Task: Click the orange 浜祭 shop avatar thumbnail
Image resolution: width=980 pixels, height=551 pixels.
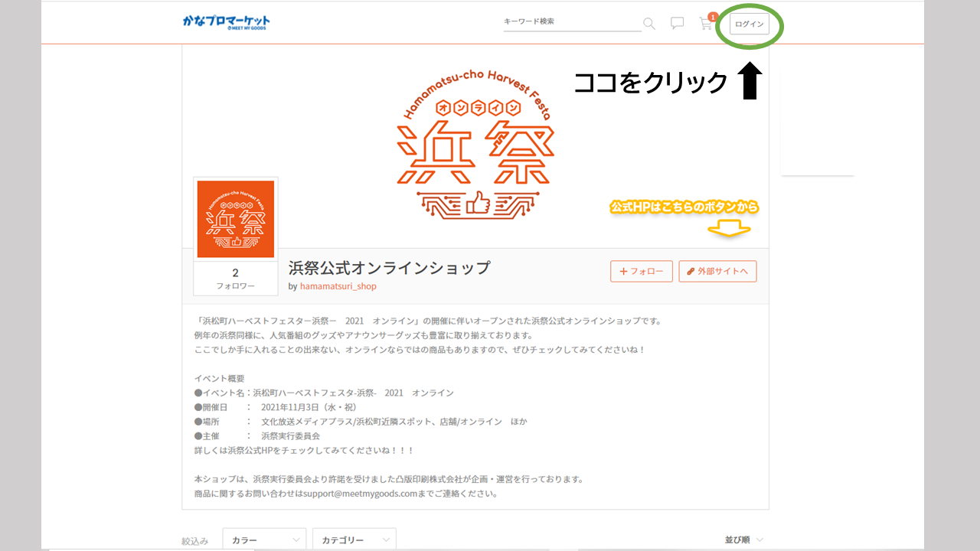Action: click(236, 220)
